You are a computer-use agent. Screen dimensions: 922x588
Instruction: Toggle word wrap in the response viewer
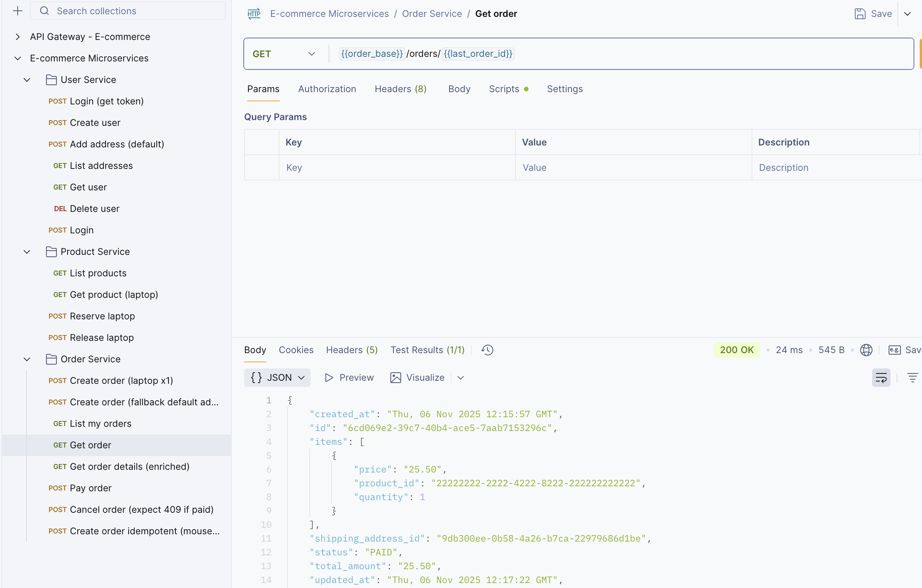881,378
